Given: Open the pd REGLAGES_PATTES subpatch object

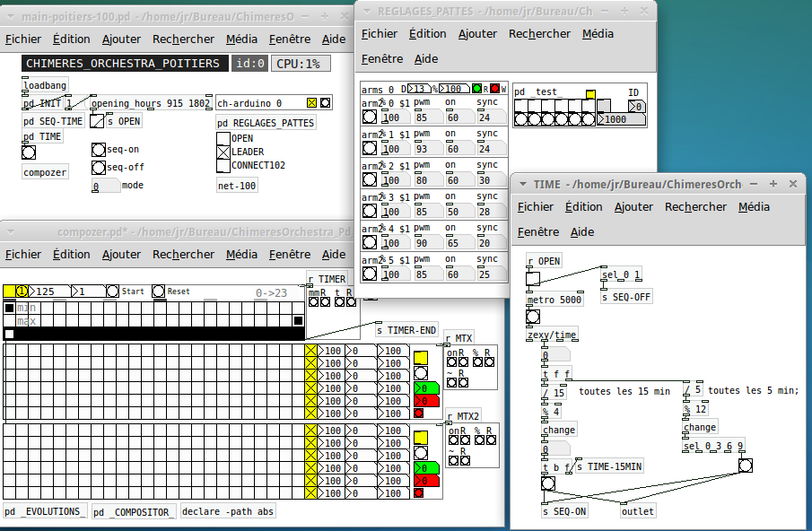Looking at the screenshot, I should 266,123.
